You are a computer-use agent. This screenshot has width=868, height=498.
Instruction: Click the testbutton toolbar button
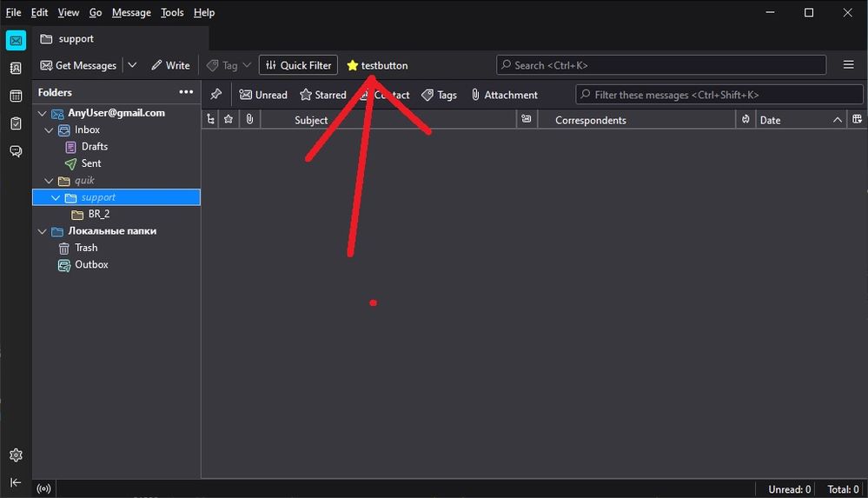click(377, 65)
